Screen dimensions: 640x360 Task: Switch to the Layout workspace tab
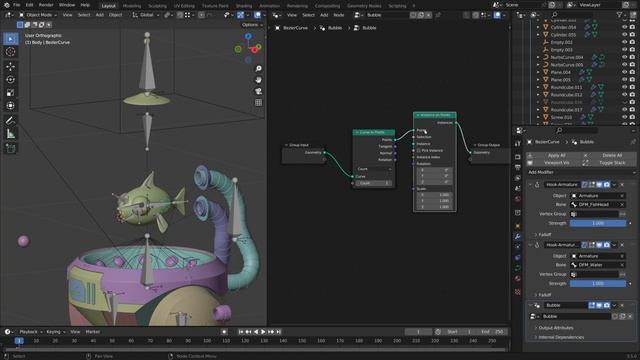coord(109,6)
